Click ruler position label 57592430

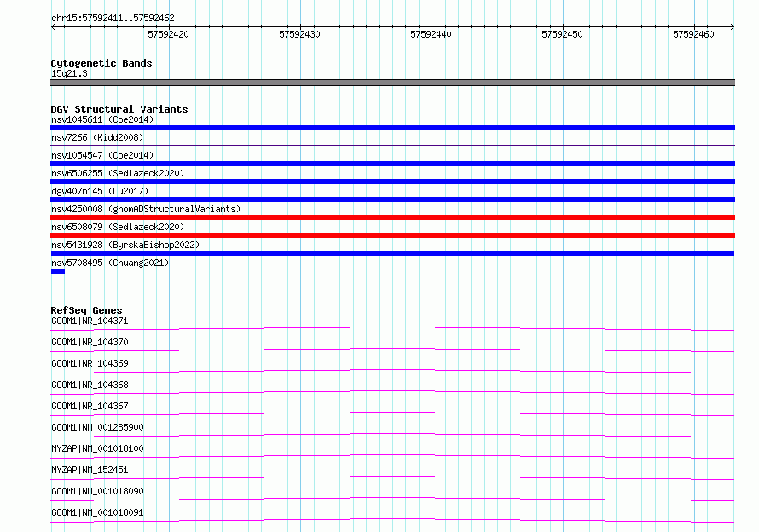pos(299,34)
